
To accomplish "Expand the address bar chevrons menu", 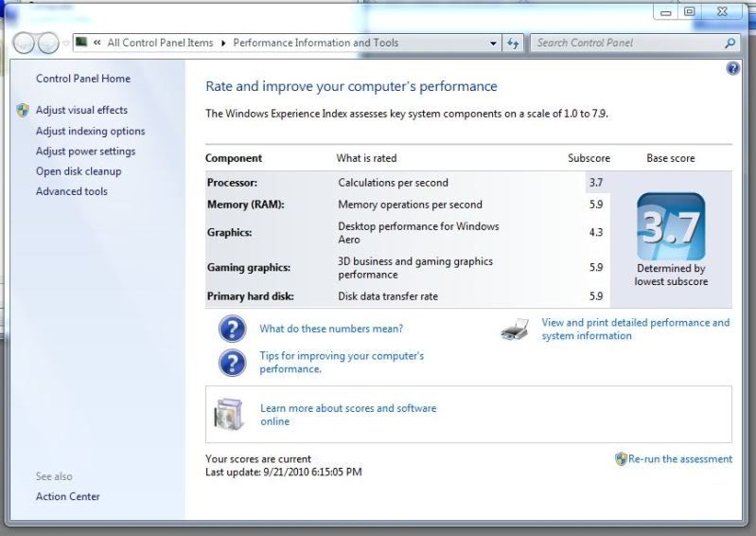I will pyautogui.click(x=97, y=43).
